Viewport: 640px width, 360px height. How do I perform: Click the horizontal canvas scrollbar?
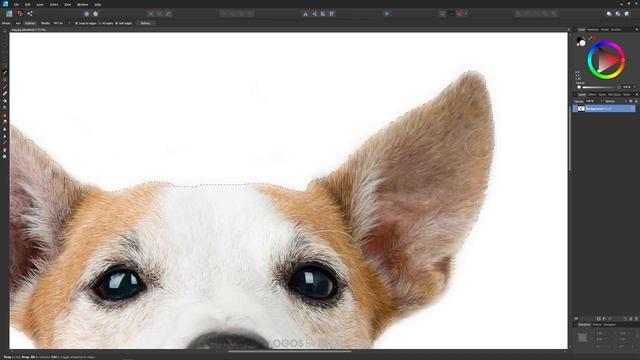290,351
